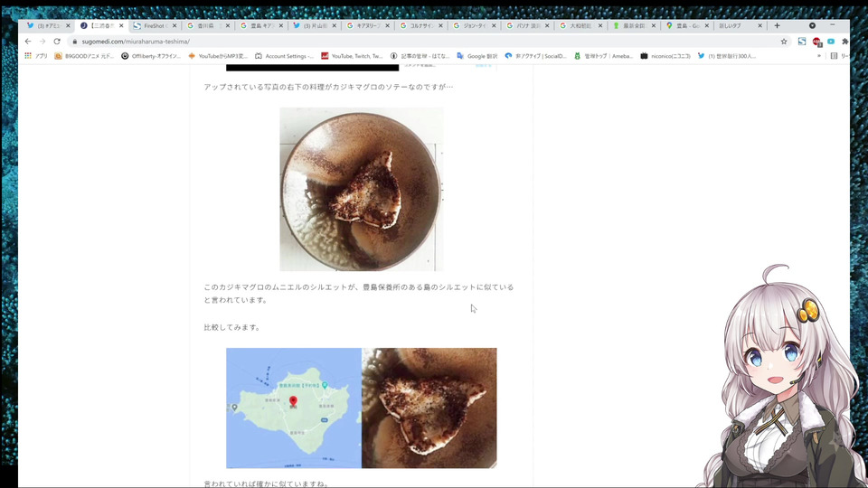
Task: Open a new tab with plus button
Action: tap(778, 25)
